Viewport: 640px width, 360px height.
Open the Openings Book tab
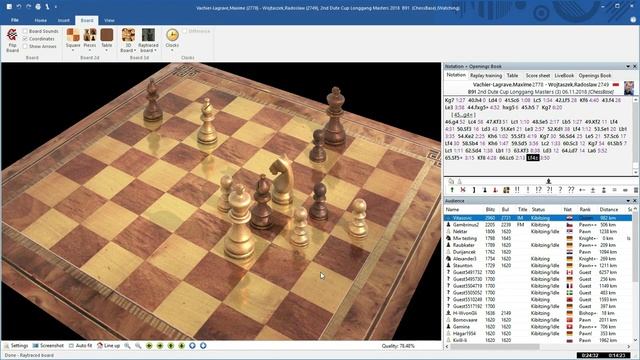[x=595, y=76]
